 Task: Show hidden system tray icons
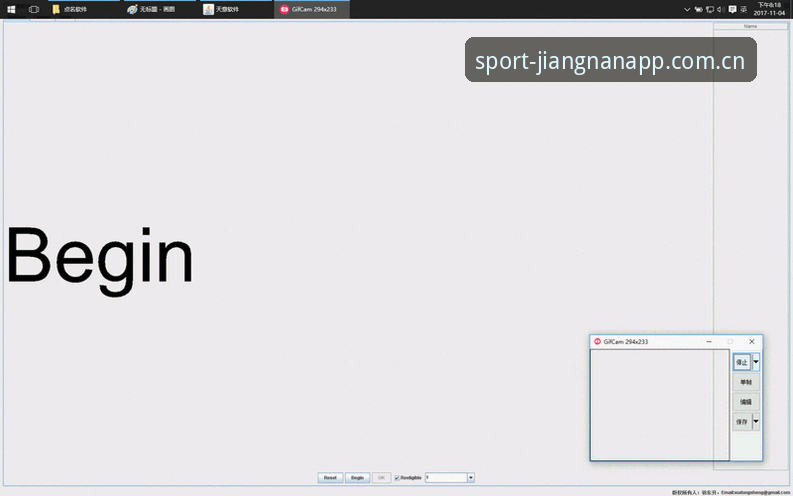point(687,9)
